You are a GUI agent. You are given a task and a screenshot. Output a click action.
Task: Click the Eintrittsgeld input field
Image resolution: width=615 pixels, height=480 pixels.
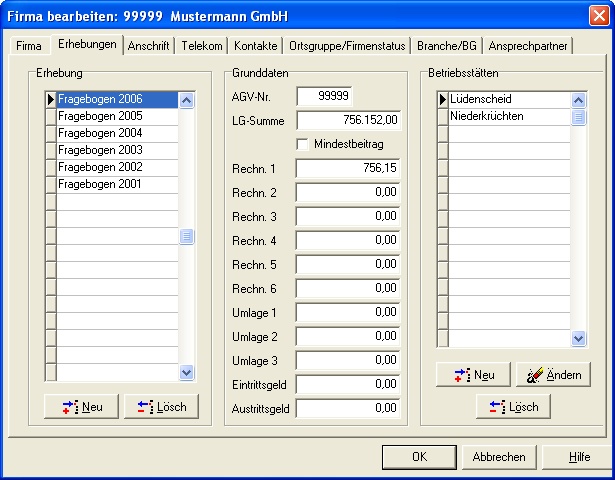pos(348,384)
